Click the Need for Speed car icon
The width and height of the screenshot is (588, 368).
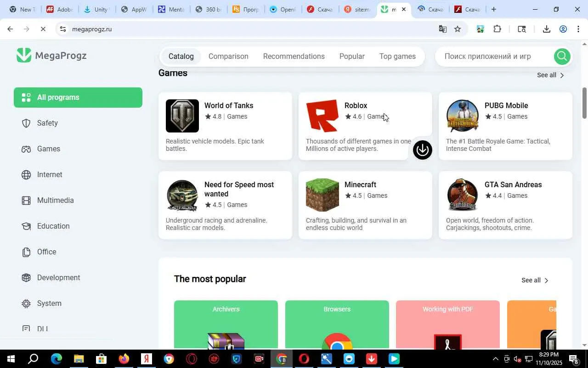(182, 195)
